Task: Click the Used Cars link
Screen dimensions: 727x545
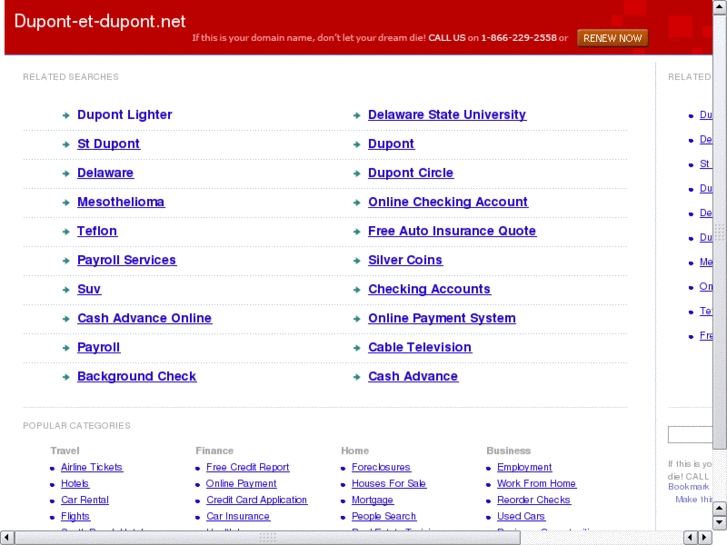Action: coord(521,516)
